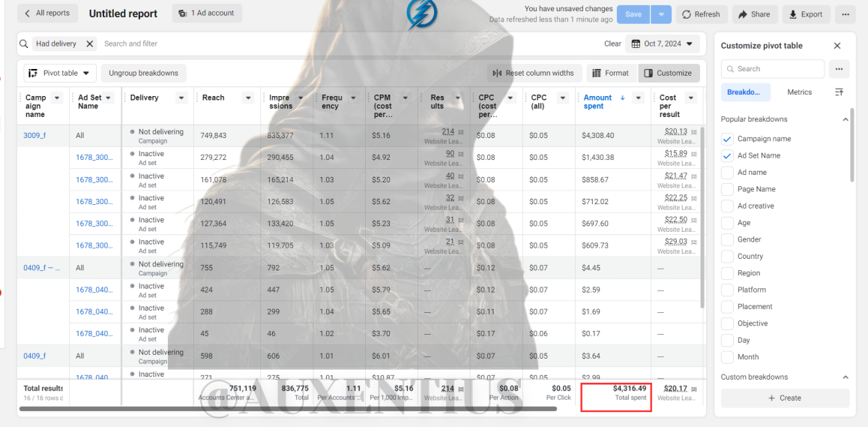Open the 1 Ad account selector
Screen dimensions: 868x427
(207, 14)
